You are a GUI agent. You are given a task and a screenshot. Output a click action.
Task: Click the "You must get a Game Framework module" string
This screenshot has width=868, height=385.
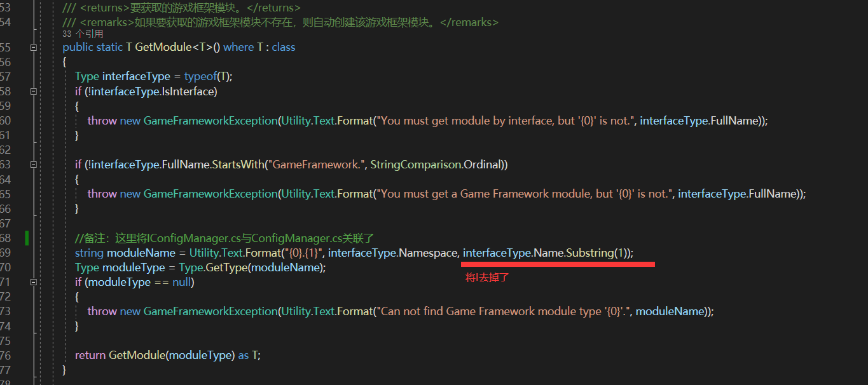click(x=525, y=194)
